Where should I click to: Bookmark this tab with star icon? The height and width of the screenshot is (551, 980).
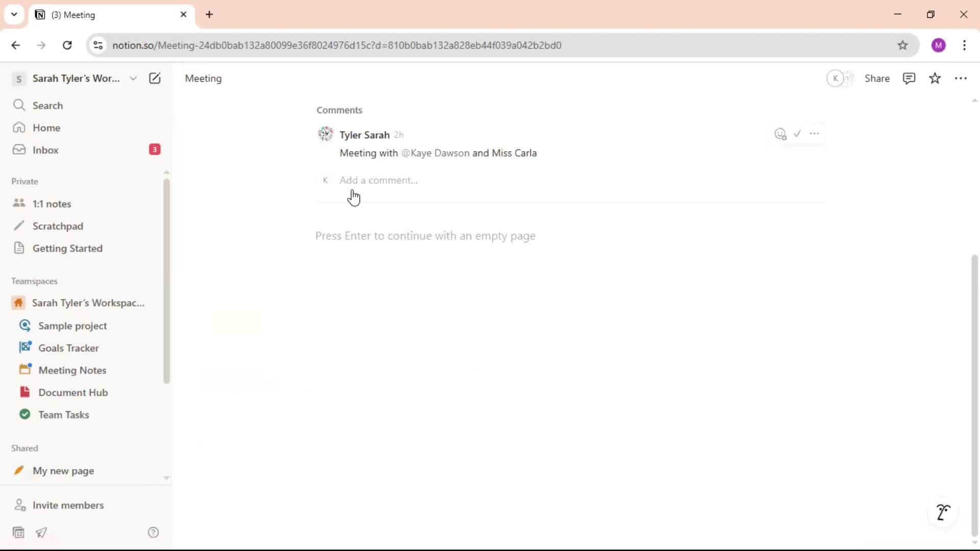(902, 45)
